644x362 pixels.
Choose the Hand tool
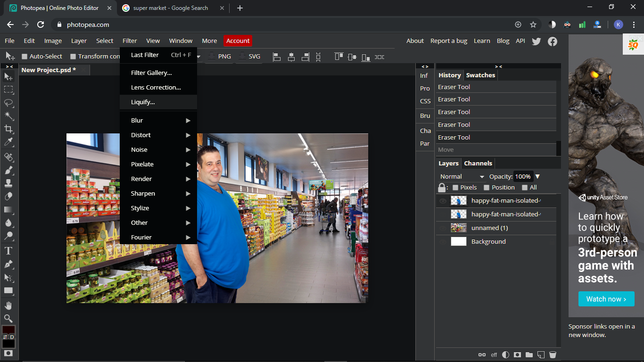8,305
